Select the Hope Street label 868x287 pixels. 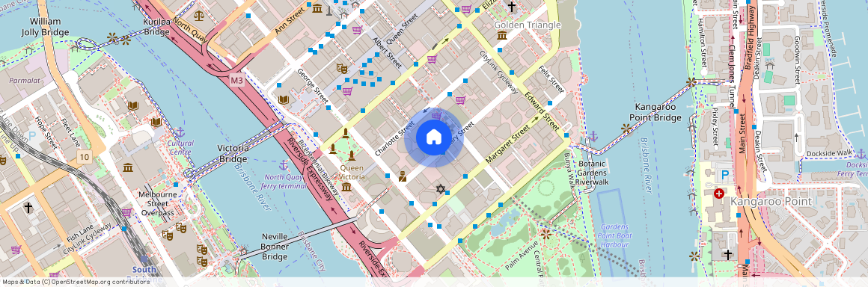point(46,133)
